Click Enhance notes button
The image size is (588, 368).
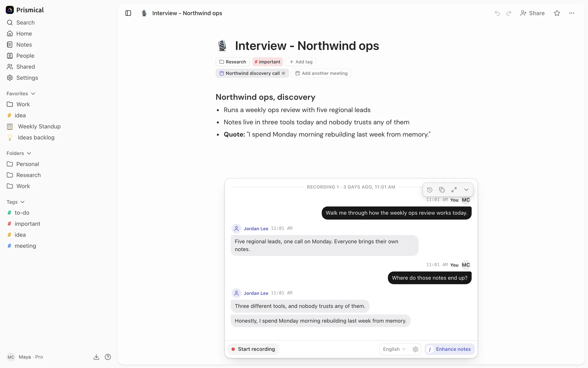pos(450,349)
